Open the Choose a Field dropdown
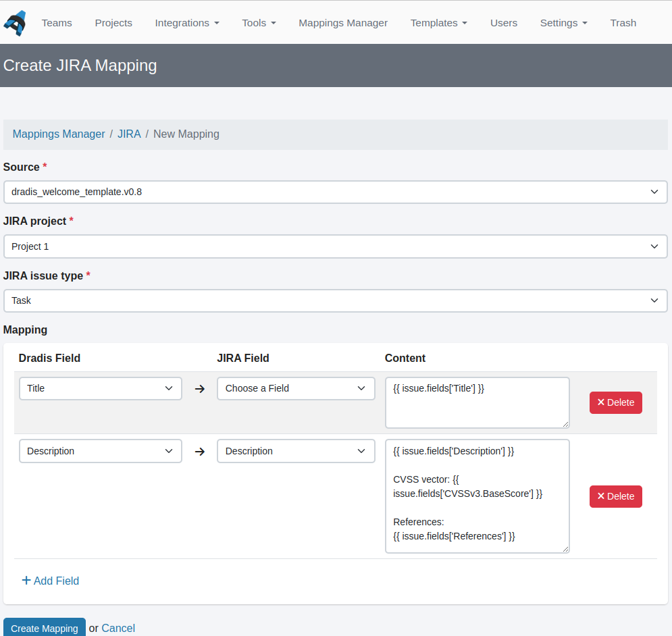Screen dimensions: 672x636 tap(296, 388)
